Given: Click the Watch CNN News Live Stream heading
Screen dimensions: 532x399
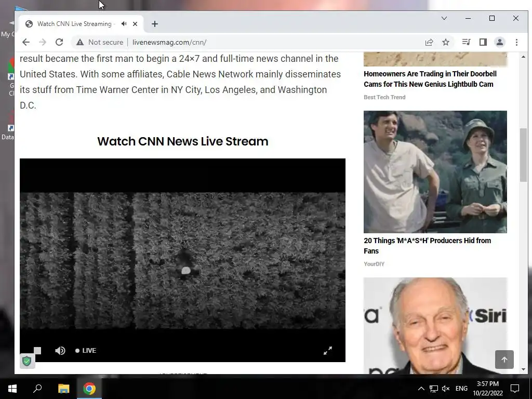Looking at the screenshot, I should click(182, 141).
